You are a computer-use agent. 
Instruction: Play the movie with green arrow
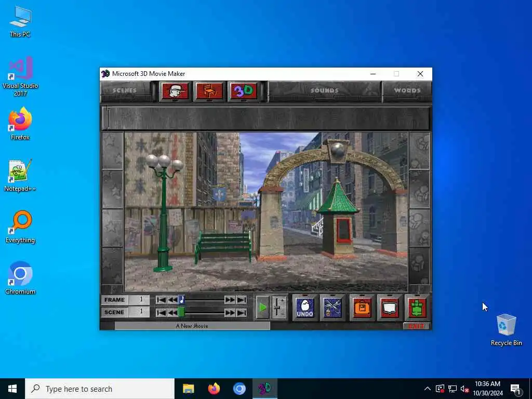[x=262, y=308]
